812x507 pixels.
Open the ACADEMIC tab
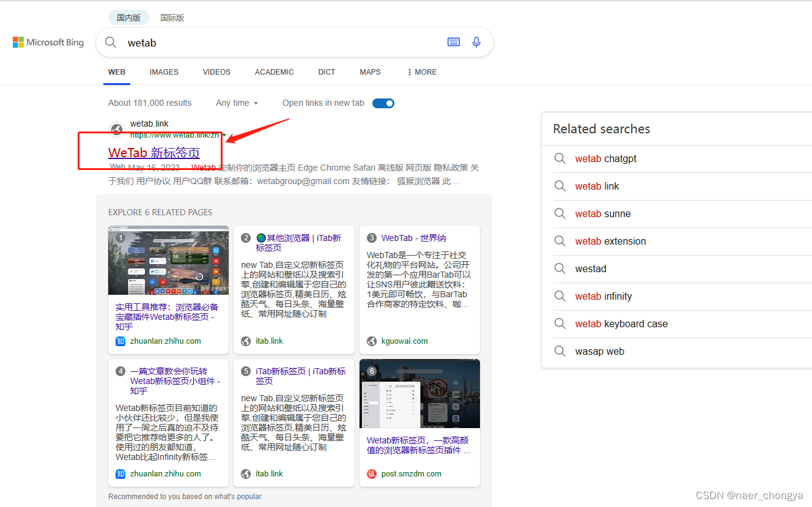pyautogui.click(x=275, y=72)
